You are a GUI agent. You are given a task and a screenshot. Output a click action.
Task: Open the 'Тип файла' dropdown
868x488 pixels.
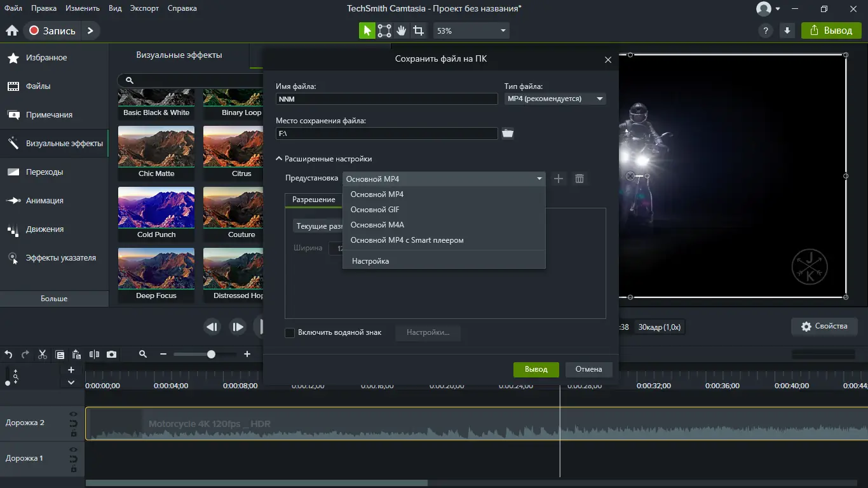[x=555, y=99]
